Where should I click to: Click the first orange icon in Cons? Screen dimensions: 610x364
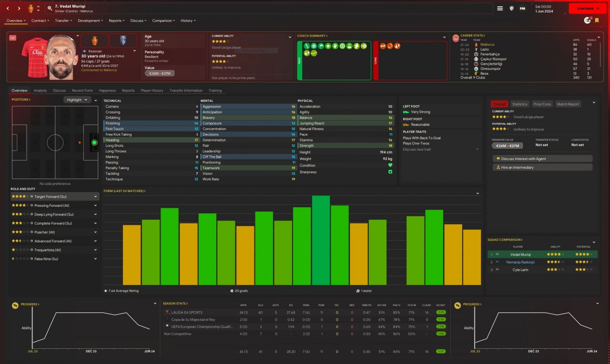(x=383, y=46)
